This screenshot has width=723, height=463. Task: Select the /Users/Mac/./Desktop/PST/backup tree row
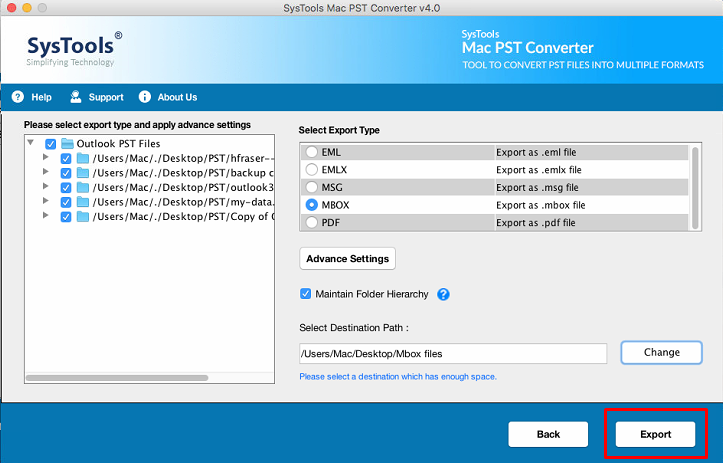tap(183, 173)
